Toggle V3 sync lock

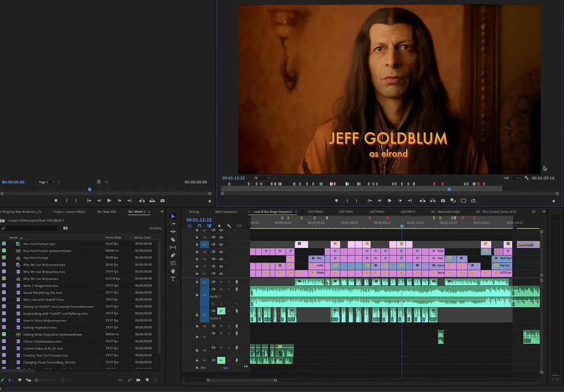213,259
